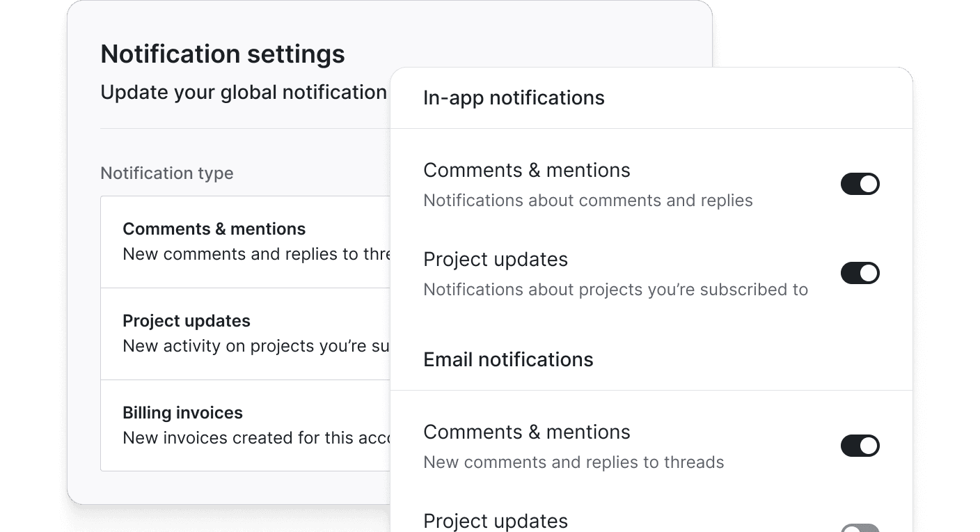Viewport: 980px width, 532px height.
Task: Disable in-app Project updates notifications
Action: coord(860,273)
